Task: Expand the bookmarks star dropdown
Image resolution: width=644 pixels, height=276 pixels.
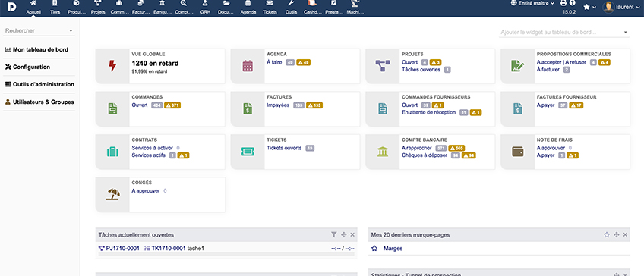Action: click(x=590, y=8)
